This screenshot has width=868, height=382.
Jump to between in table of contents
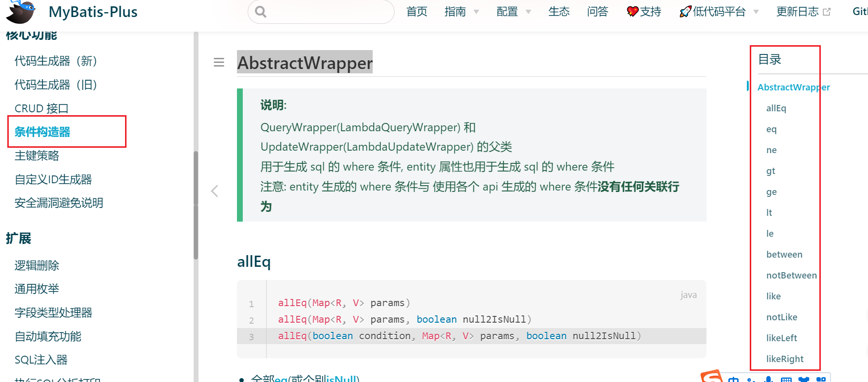(784, 254)
